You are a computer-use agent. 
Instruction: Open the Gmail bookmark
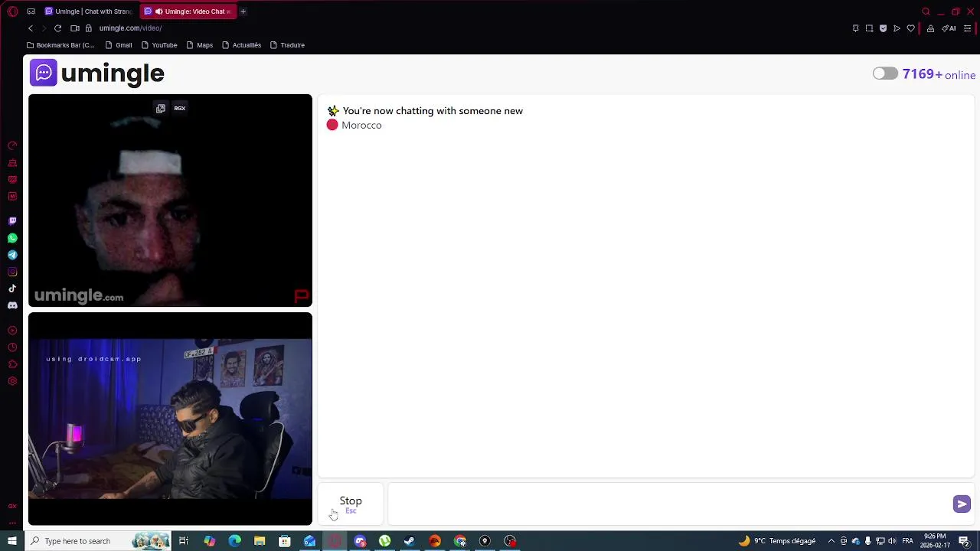point(119,45)
